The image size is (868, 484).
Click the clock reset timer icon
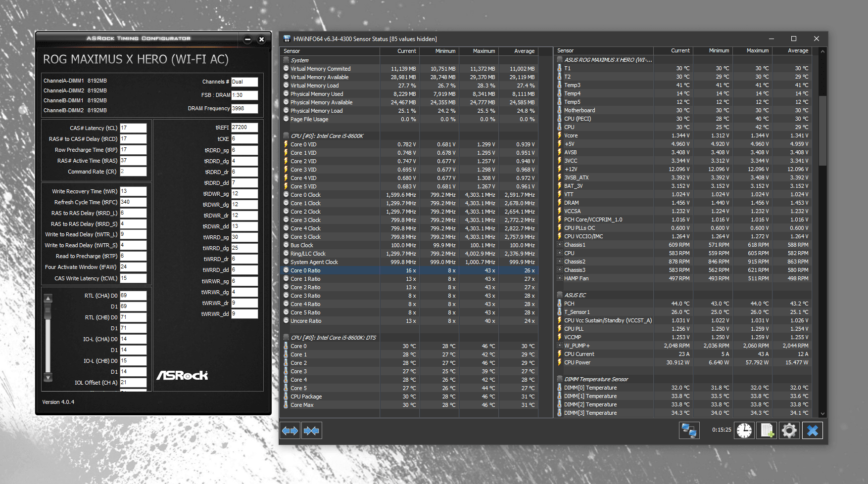pyautogui.click(x=744, y=430)
